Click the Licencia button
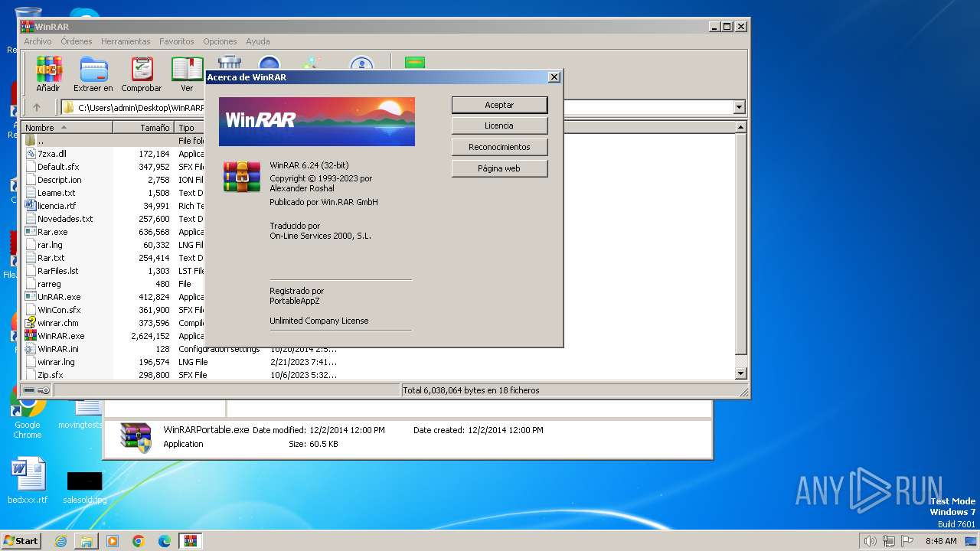Screen dimensions: 980x551 499,126
